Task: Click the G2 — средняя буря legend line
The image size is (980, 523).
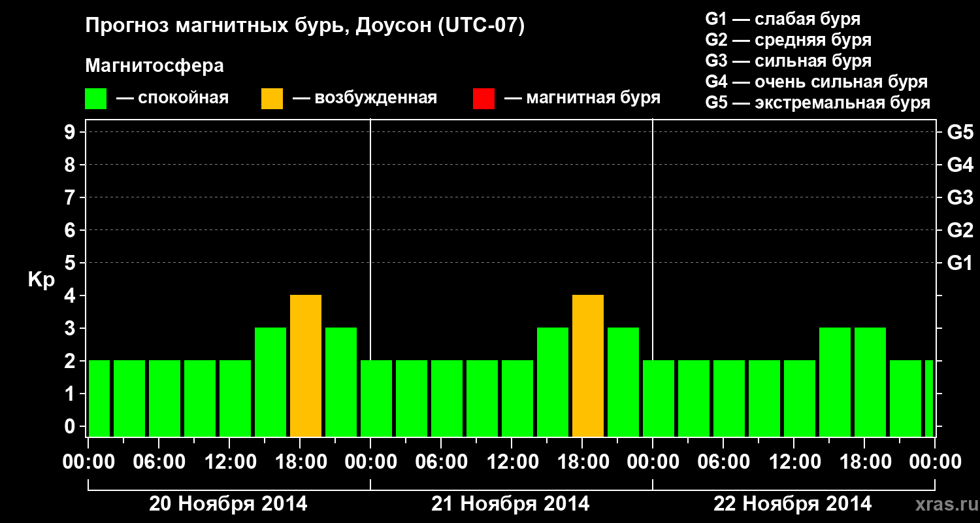Action: pyautogui.click(x=788, y=40)
